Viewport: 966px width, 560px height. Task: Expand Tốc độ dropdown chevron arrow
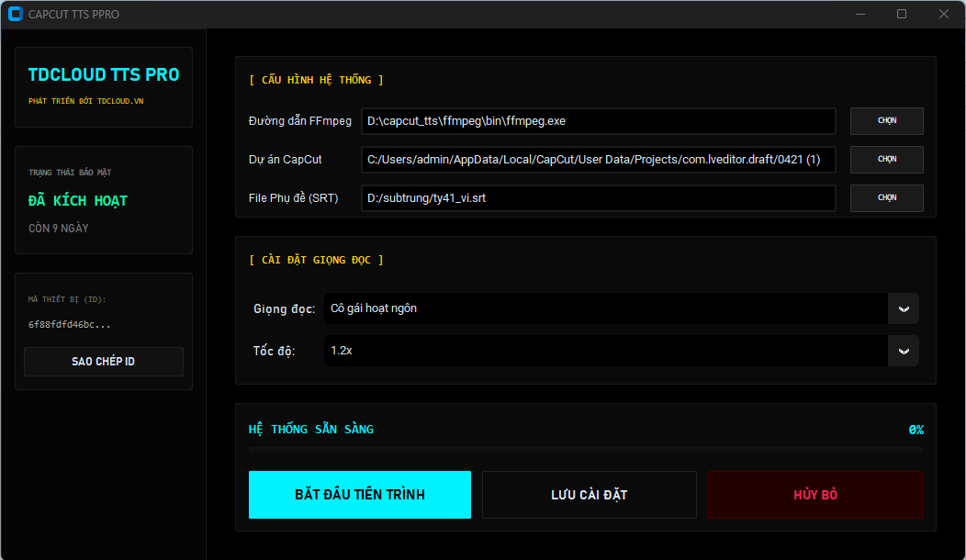(x=904, y=351)
